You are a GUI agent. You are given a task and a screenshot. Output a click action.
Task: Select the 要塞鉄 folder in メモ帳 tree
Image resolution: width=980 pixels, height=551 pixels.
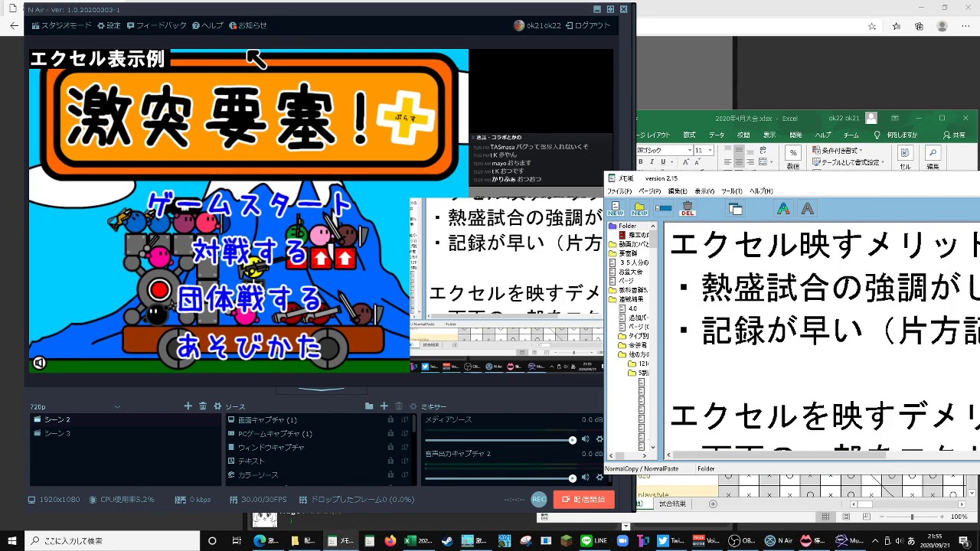(x=623, y=253)
